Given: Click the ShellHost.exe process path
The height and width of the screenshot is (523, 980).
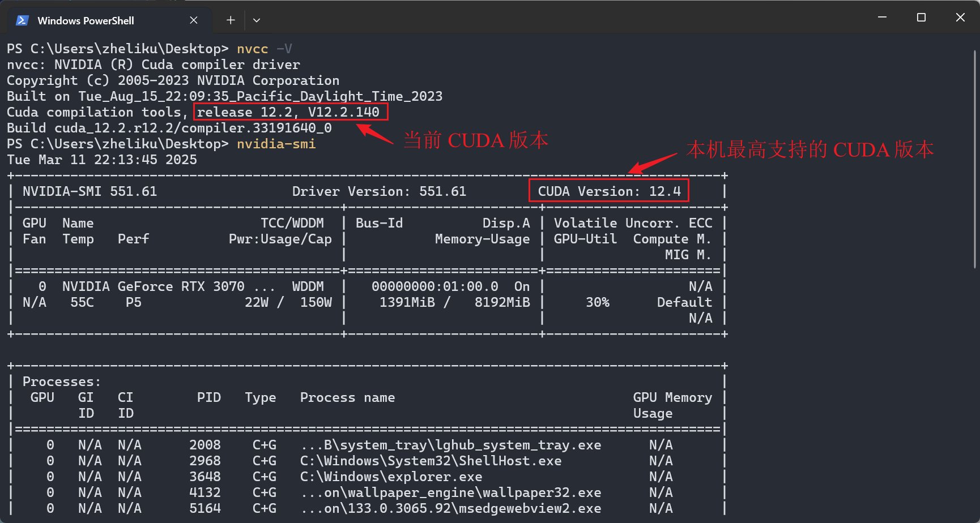Looking at the screenshot, I should tap(431, 461).
